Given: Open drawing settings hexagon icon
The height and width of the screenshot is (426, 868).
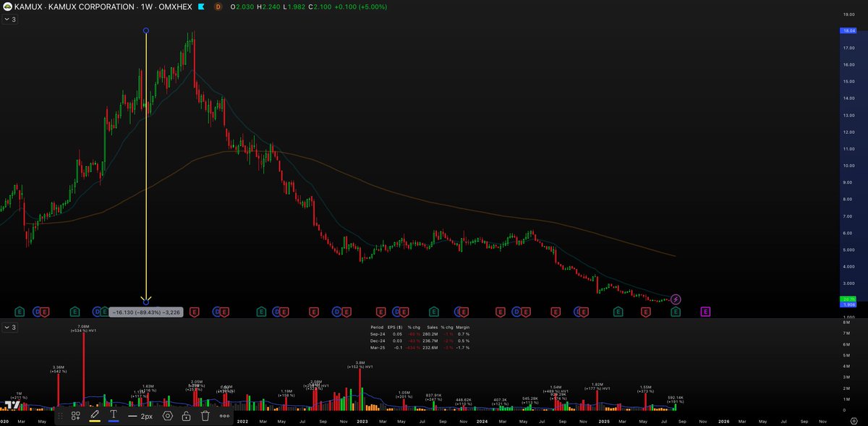Looking at the screenshot, I should coord(168,416).
